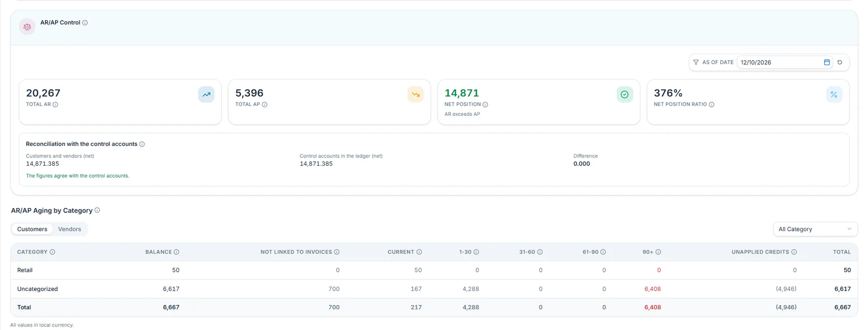The width and height of the screenshot is (868, 330).
Task: Click Total row current value 217
Action: click(x=416, y=308)
